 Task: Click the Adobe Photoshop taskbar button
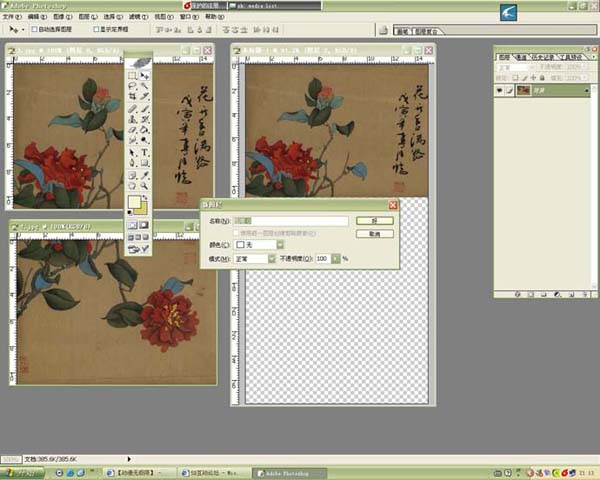(x=289, y=473)
